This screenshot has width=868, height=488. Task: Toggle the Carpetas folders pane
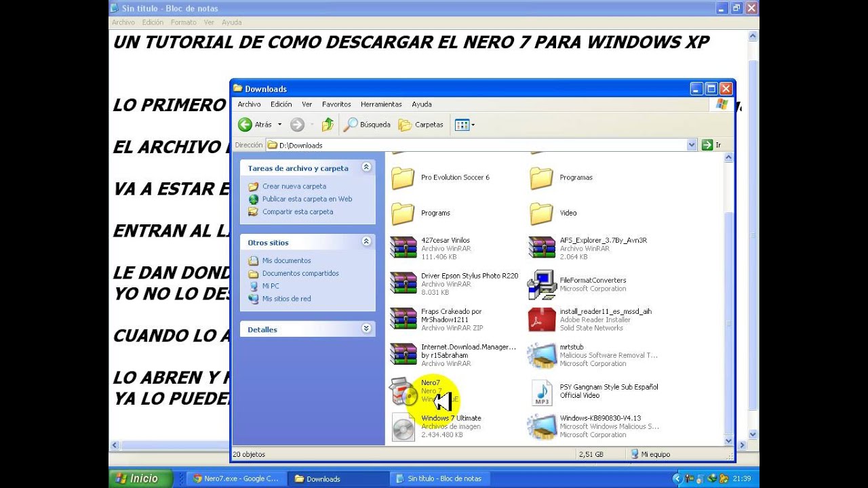coord(421,125)
